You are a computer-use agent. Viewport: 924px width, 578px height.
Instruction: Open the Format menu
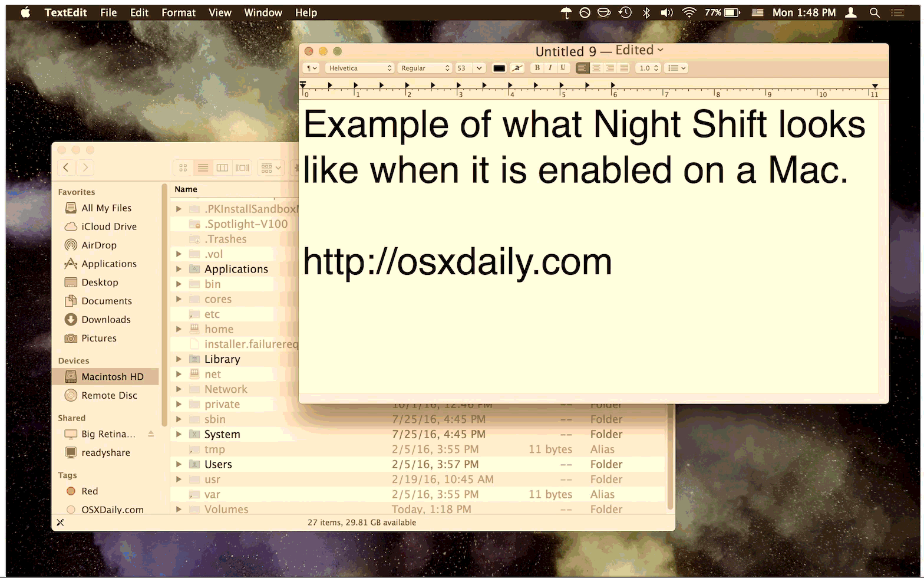point(178,12)
